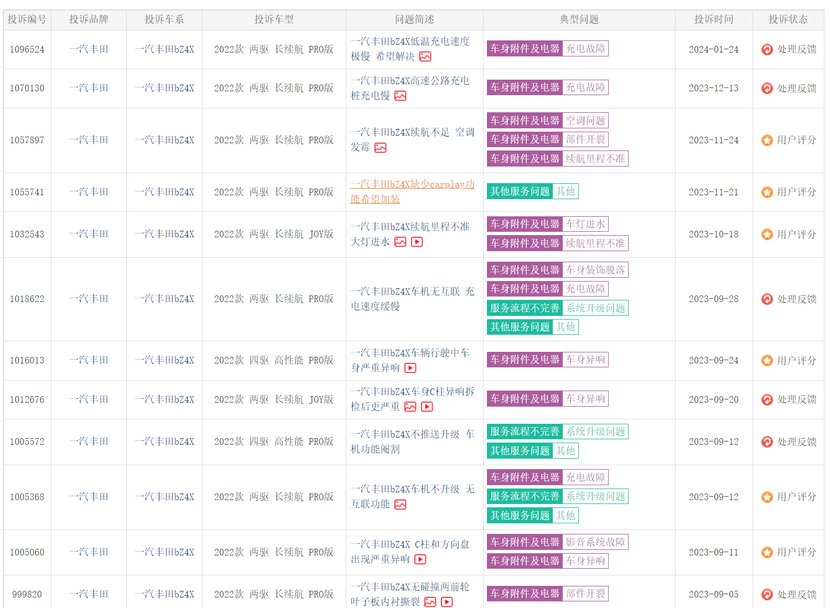Click 用户评分 status icon for 1055741
This screenshot has width=830, height=608.
click(x=766, y=192)
